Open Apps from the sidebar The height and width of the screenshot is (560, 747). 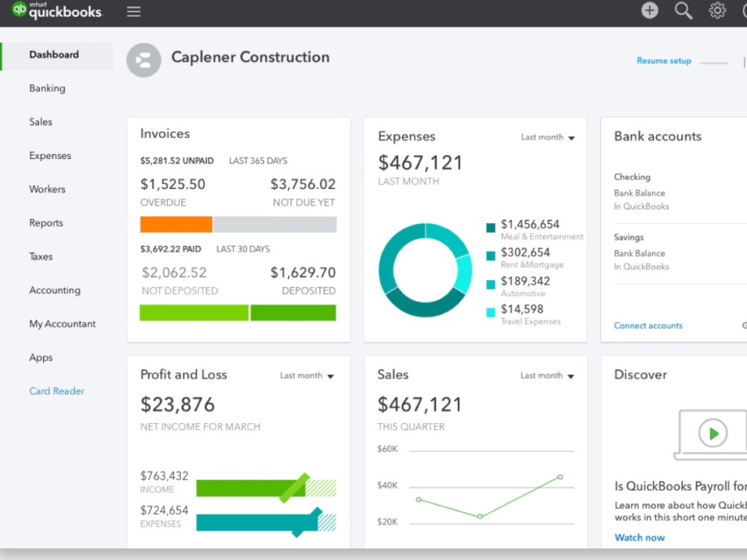point(40,358)
